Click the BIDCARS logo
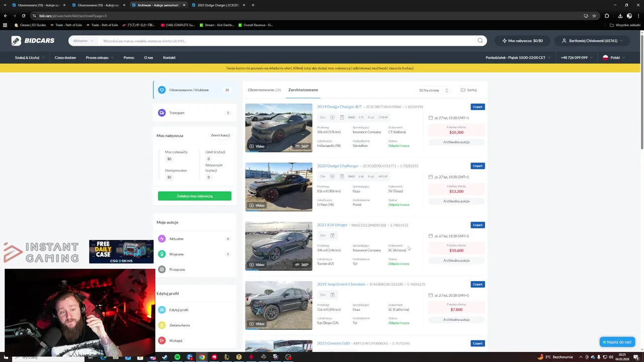 tap(33, 41)
